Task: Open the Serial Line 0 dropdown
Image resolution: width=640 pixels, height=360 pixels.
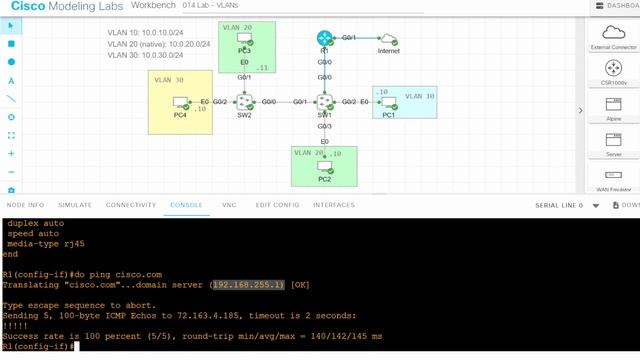Action: pos(596,206)
